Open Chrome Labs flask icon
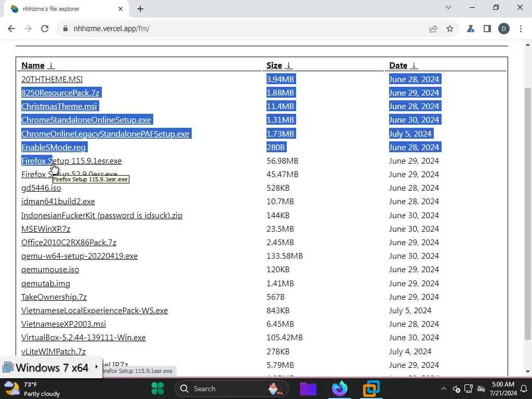Screen dimensions: 532x399 (x=470, y=29)
